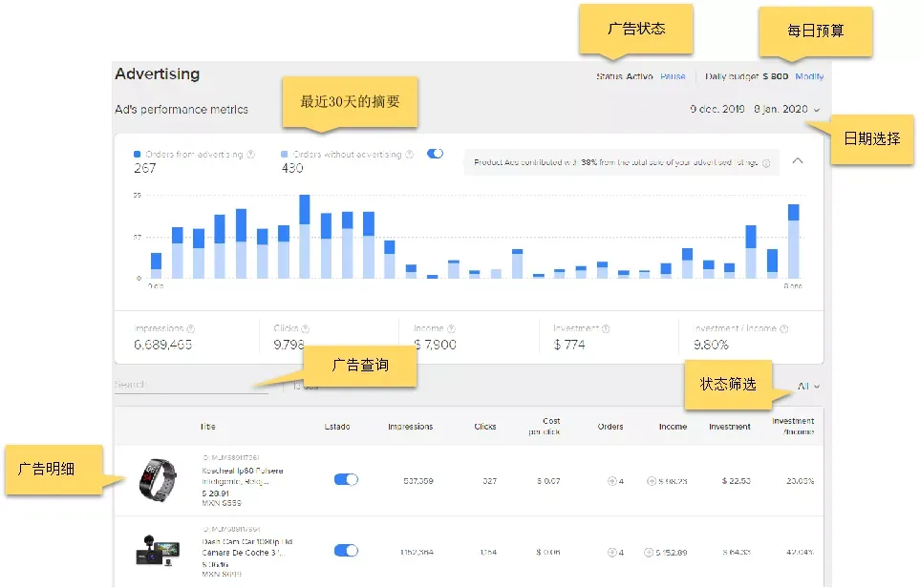Open the date range selector 9 dec. 2019
The width and height of the screenshot is (920, 588).
tap(755, 109)
